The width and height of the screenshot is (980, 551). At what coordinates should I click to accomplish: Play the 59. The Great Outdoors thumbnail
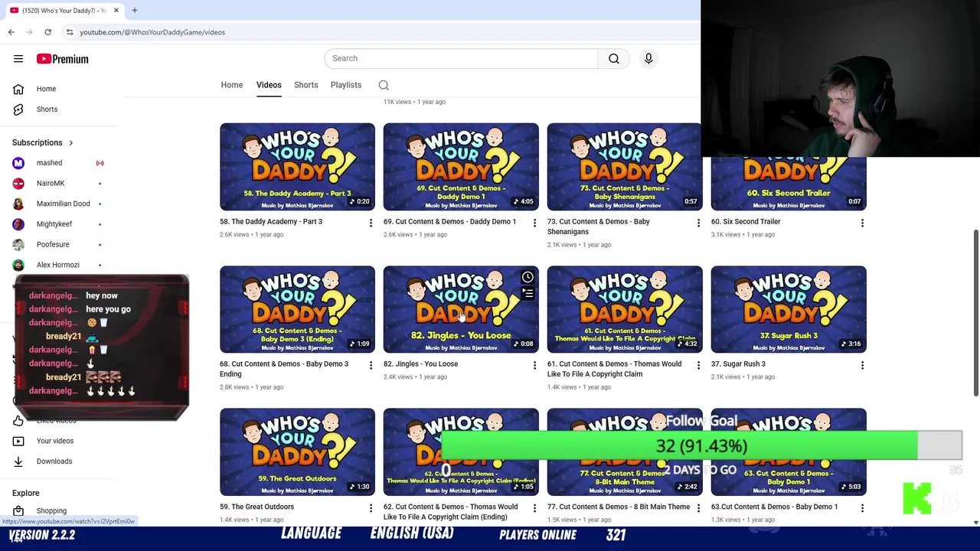coord(297,452)
